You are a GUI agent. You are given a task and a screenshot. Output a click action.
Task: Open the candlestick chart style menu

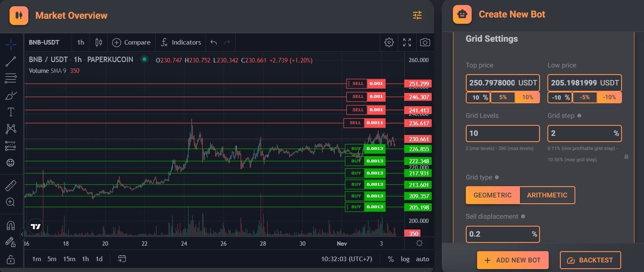(99, 42)
